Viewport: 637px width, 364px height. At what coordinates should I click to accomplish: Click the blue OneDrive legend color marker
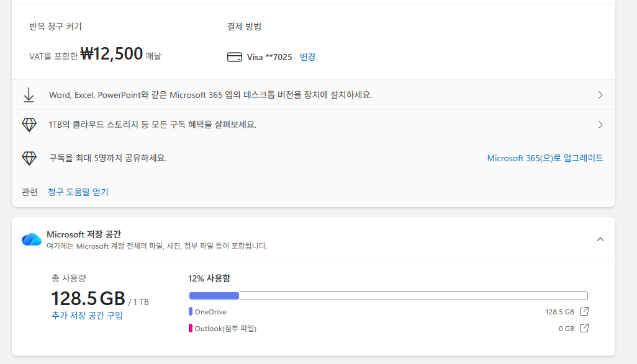tap(191, 312)
